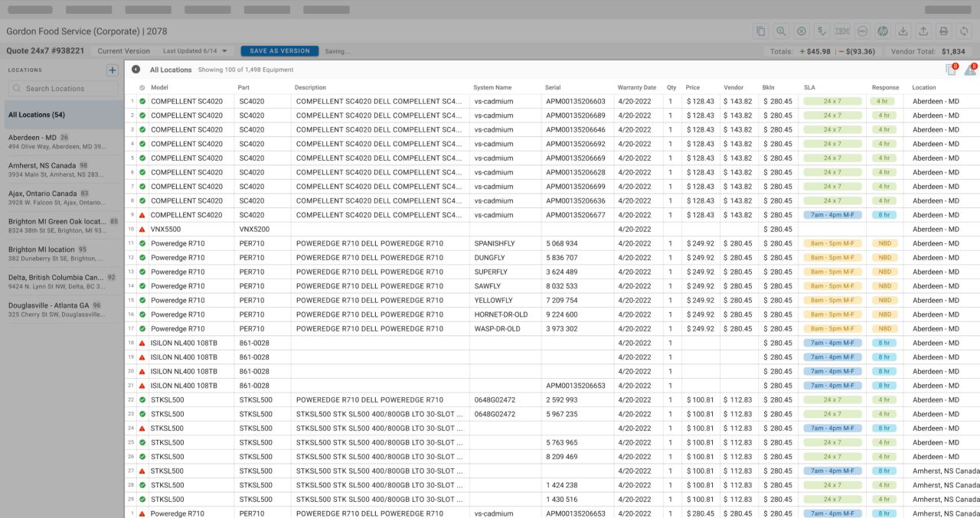The image size is (980, 518).
Task: Click the HP vendor icon
Action: click(882, 31)
